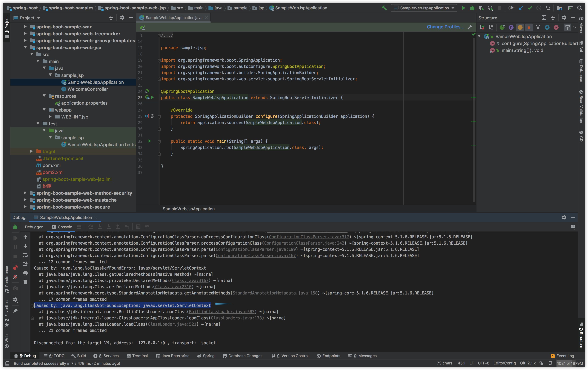Click the Change Profiles link
Viewport: 588px width, 370px height.
445,27
